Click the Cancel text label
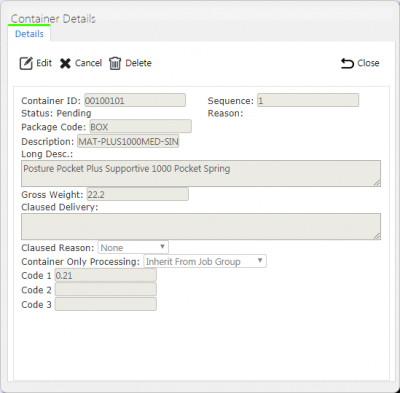The height and width of the screenshot is (393, 400). tap(88, 63)
